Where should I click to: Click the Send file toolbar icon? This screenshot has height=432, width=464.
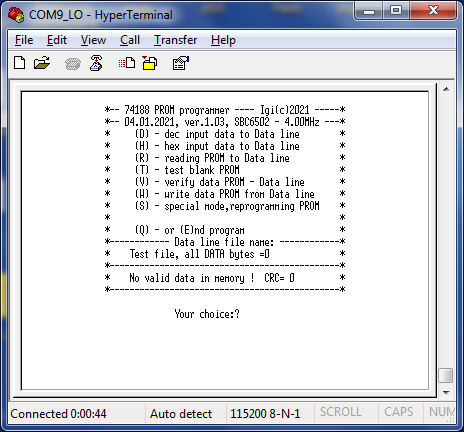[127, 63]
